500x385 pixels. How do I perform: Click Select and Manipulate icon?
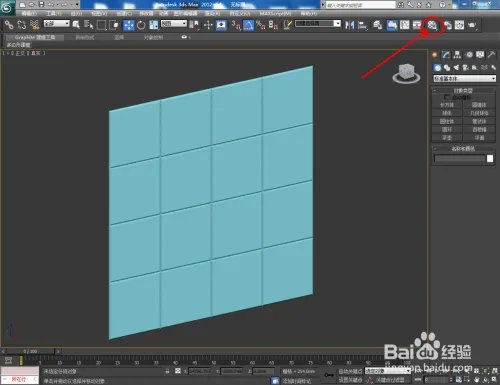(x=208, y=25)
